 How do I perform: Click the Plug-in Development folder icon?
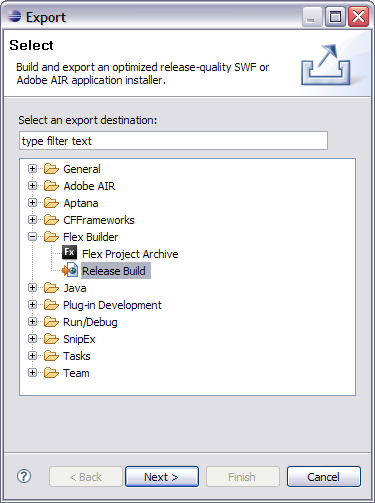51,305
